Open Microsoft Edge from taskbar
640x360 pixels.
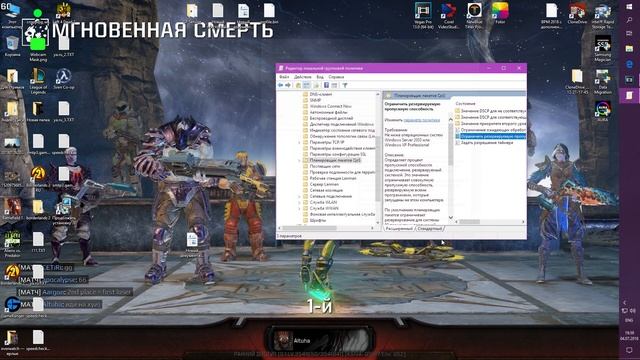coord(629,64)
